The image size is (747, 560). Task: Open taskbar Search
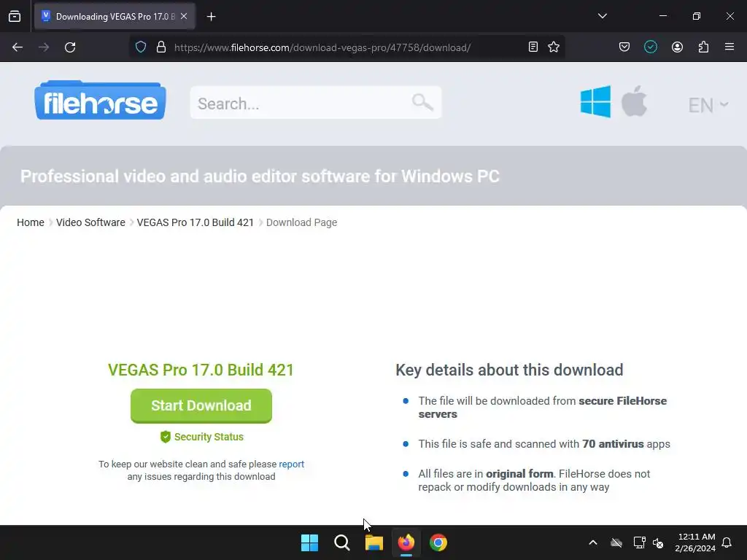click(341, 542)
